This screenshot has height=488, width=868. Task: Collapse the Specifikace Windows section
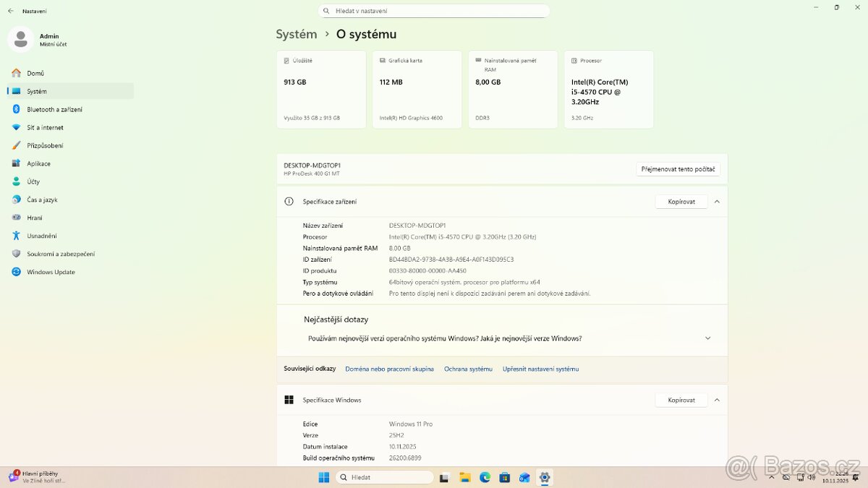(717, 399)
